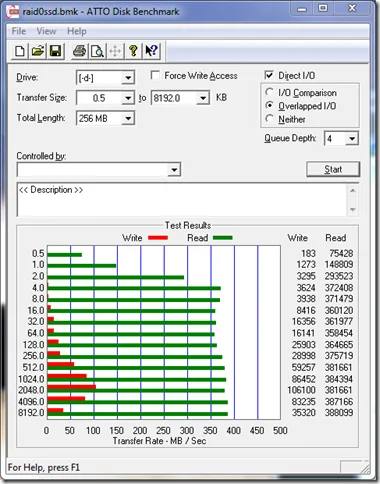Screen dimensions: 380x484
Task: Select the I/O Comparison radio button
Action: click(269, 92)
